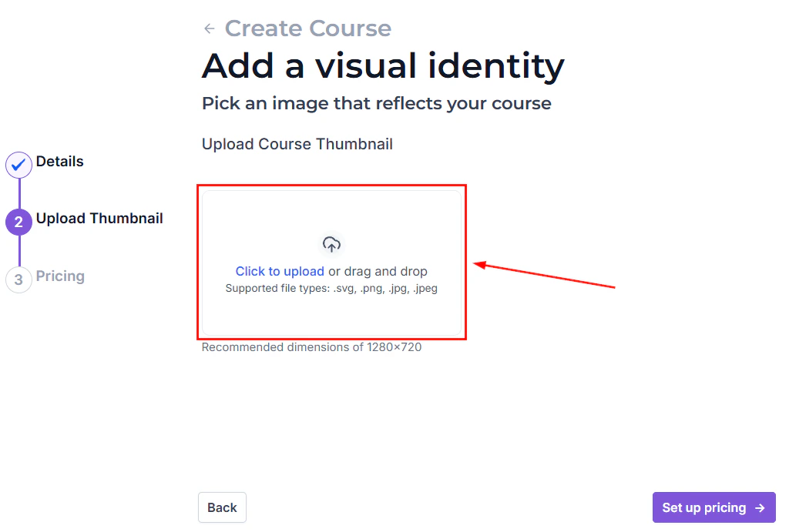The width and height of the screenshot is (789, 532).
Task: Click inside the red-bordered upload dropzone
Action: click(x=331, y=262)
